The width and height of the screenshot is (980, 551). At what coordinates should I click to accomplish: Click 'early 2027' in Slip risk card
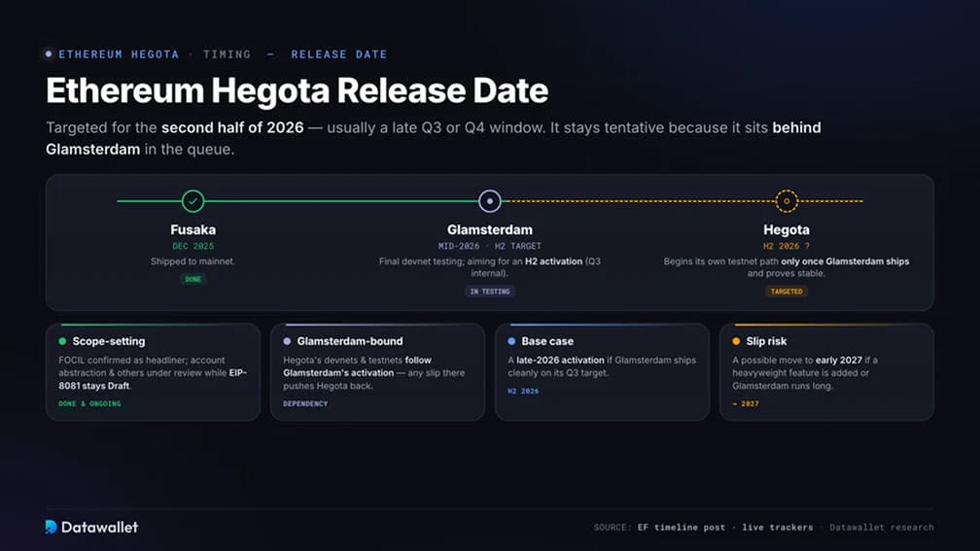(839, 360)
